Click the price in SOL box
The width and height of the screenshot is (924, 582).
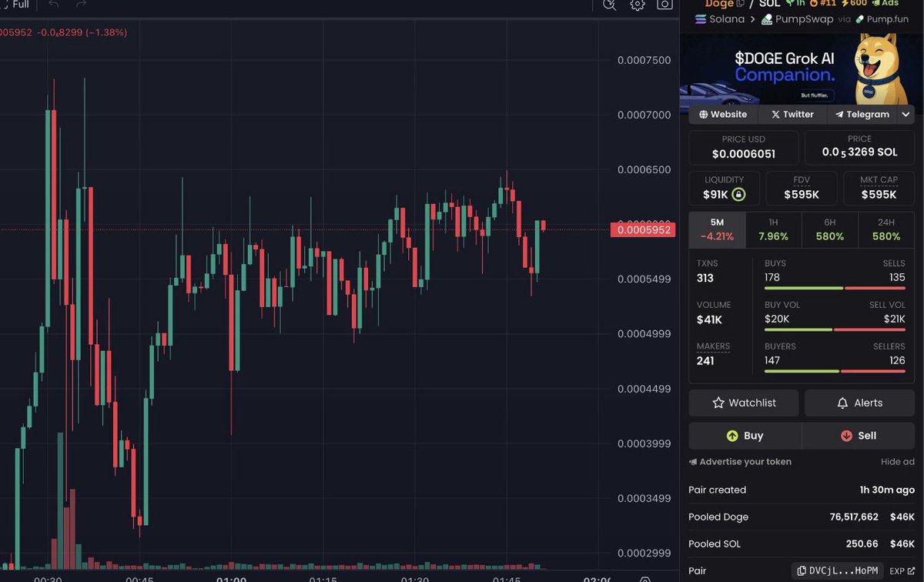tap(860, 147)
